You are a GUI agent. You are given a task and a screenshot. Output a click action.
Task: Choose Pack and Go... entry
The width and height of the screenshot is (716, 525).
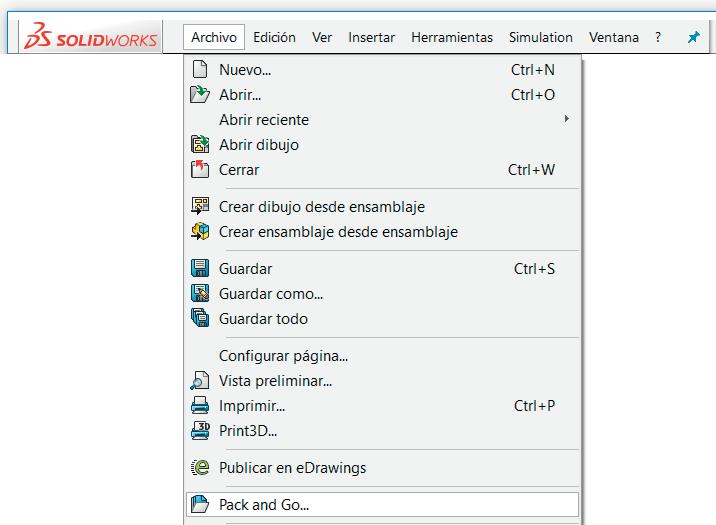(383, 504)
